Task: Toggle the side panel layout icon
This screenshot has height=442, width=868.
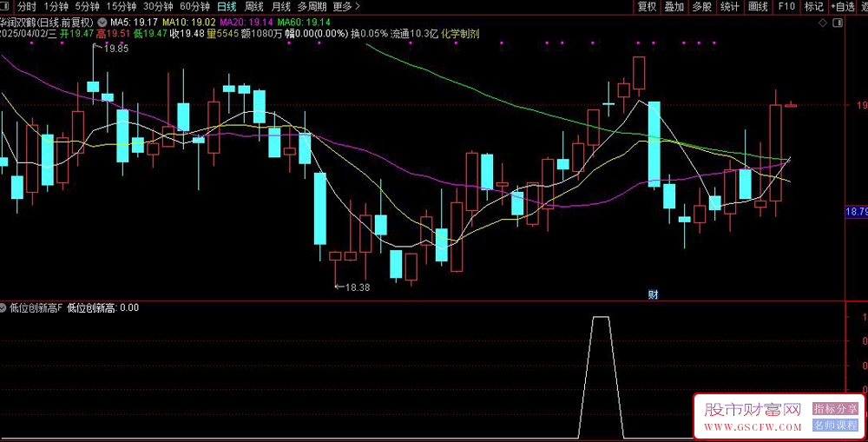Action: pyautogui.click(x=838, y=23)
